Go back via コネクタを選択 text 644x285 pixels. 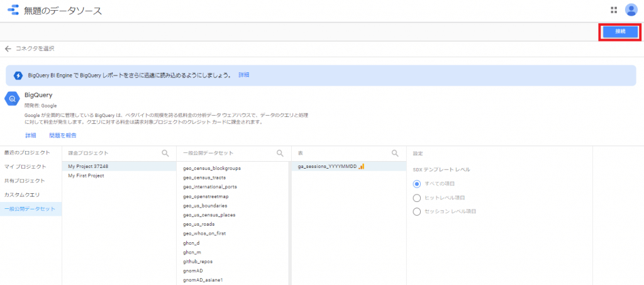click(x=35, y=49)
